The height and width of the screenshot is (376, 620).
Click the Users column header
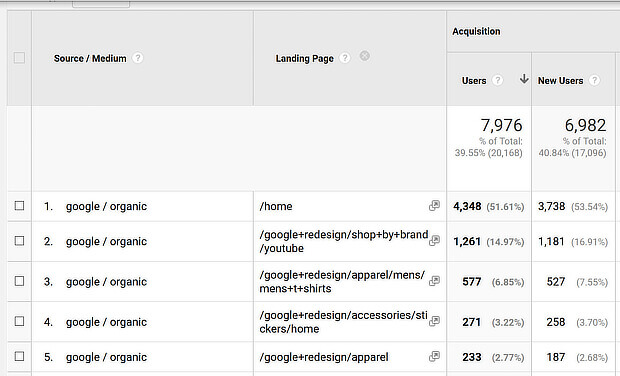coord(474,81)
